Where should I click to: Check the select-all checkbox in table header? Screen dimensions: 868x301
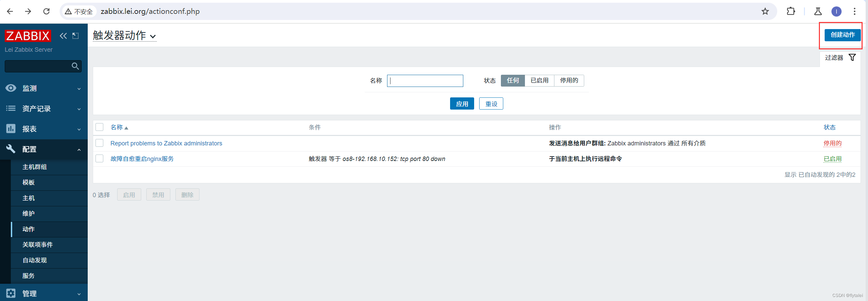(99, 127)
